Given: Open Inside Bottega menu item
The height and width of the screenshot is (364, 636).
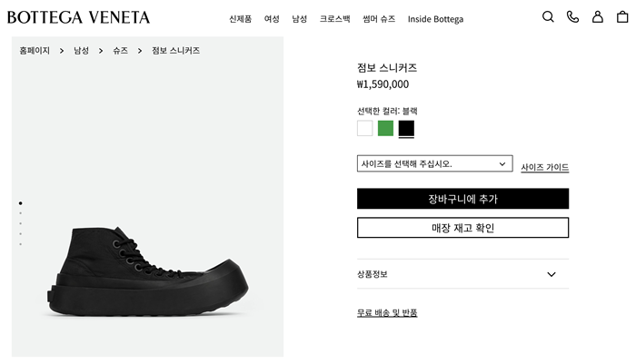Looking at the screenshot, I should point(435,19).
